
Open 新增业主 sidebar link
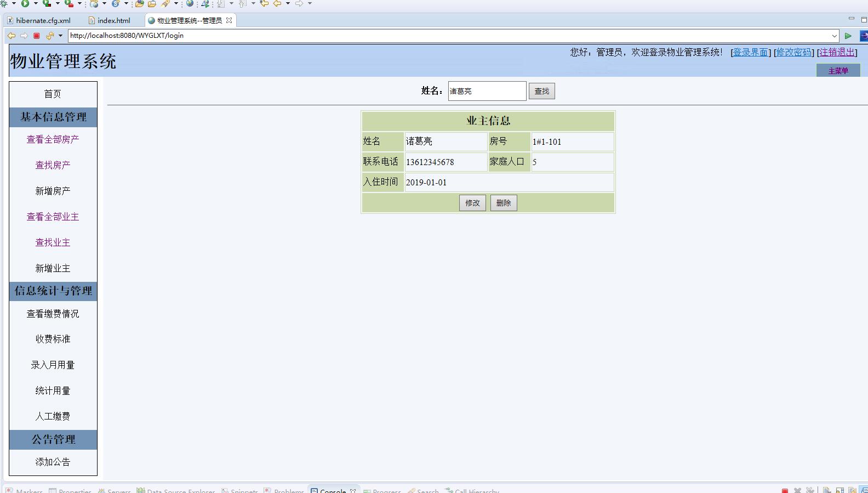pos(53,268)
